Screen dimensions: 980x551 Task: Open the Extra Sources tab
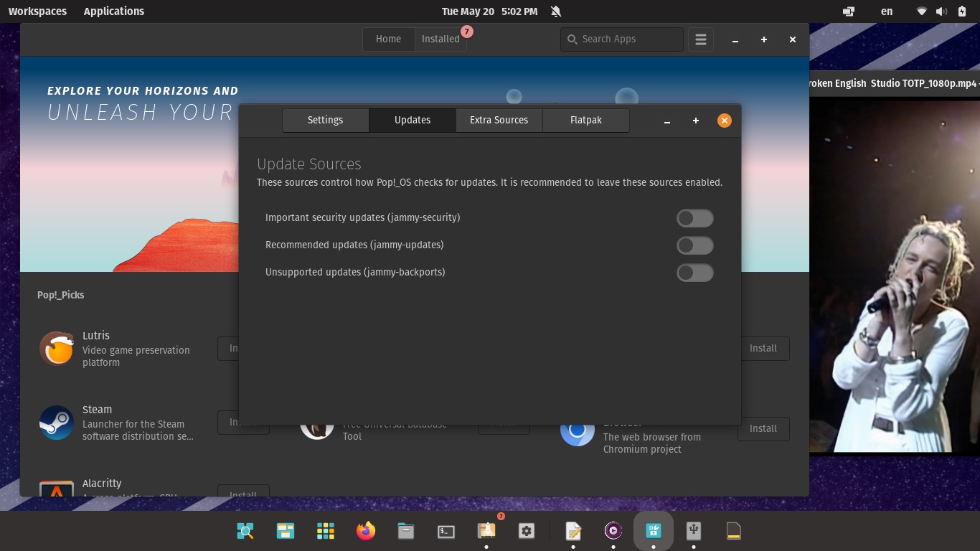(x=499, y=121)
